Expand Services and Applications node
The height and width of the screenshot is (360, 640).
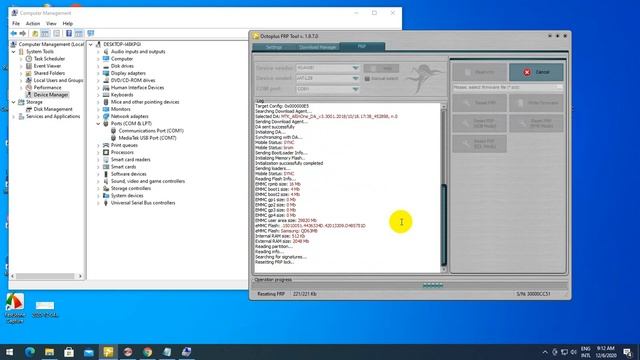pyautogui.click(x=13, y=117)
